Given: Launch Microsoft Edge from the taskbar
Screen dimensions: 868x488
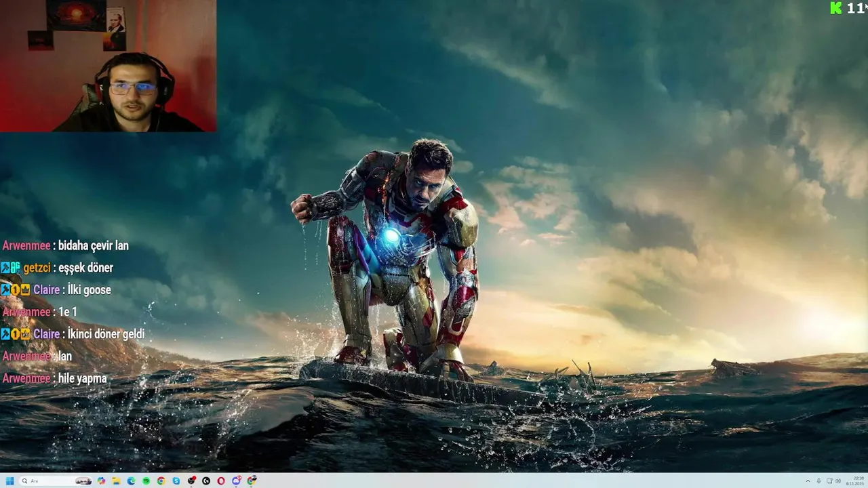Looking at the screenshot, I should point(132,481).
